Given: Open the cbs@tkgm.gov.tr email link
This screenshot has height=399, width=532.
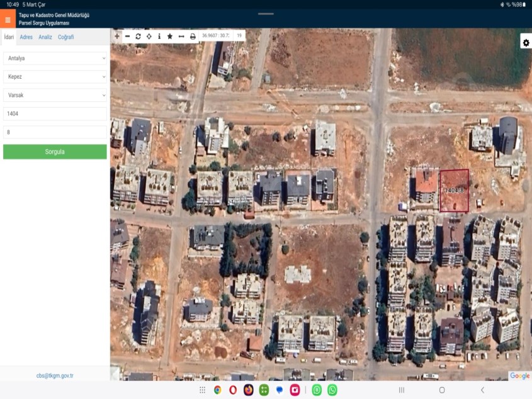Looking at the screenshot, I should (x=55, y=376).
